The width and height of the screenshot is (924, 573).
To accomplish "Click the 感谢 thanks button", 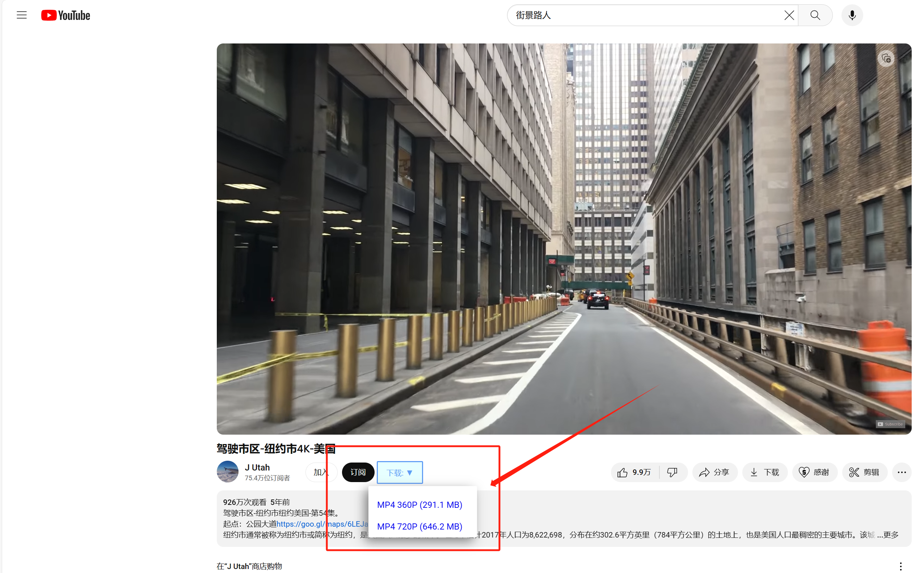I will (815, 472).
